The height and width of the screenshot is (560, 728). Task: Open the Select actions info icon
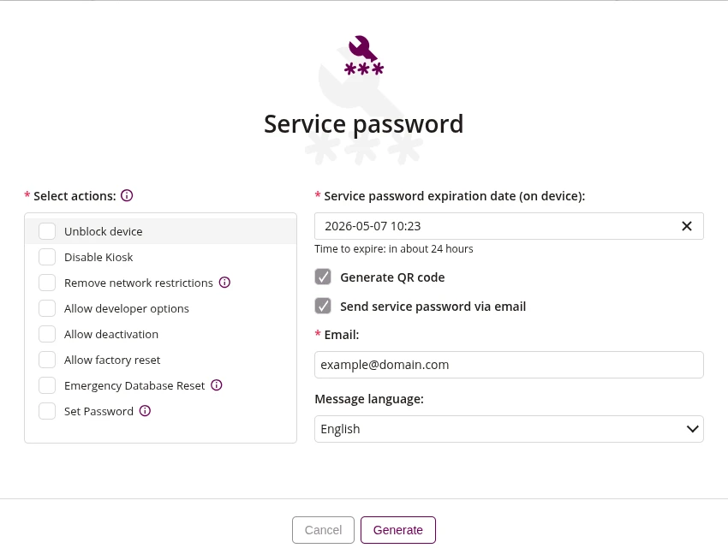point(127,195)
